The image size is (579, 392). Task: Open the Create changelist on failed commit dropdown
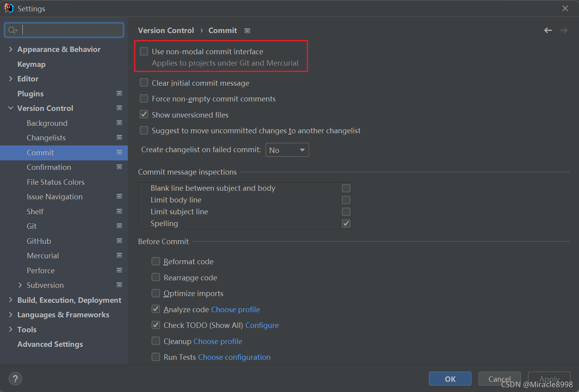(287, 150)
